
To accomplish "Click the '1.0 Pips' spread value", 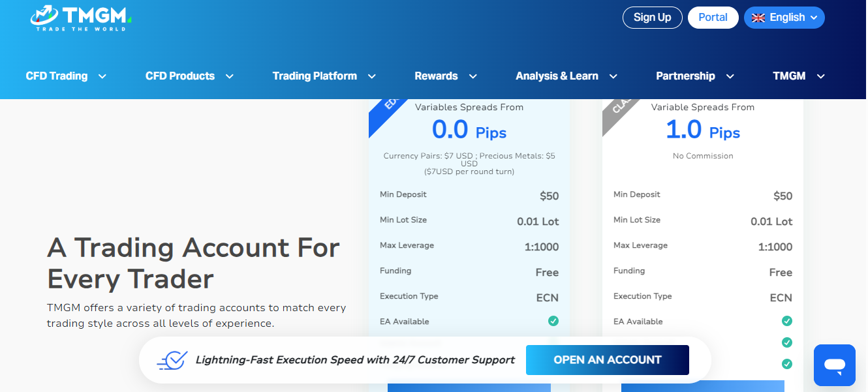I will tap(703, 130).
